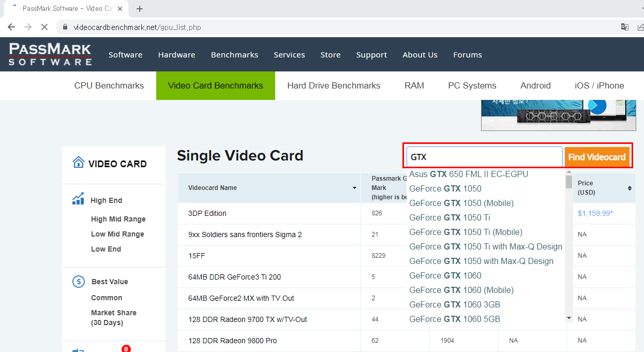Switch to Hard Drive Benchmarks tab
644x352 pixels.
(334, 85)
